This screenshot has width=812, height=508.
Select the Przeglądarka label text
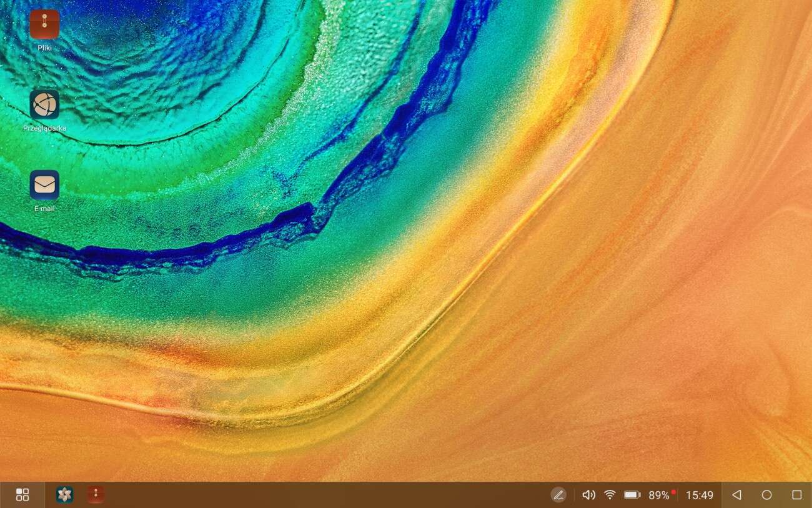tap(45, 127)
